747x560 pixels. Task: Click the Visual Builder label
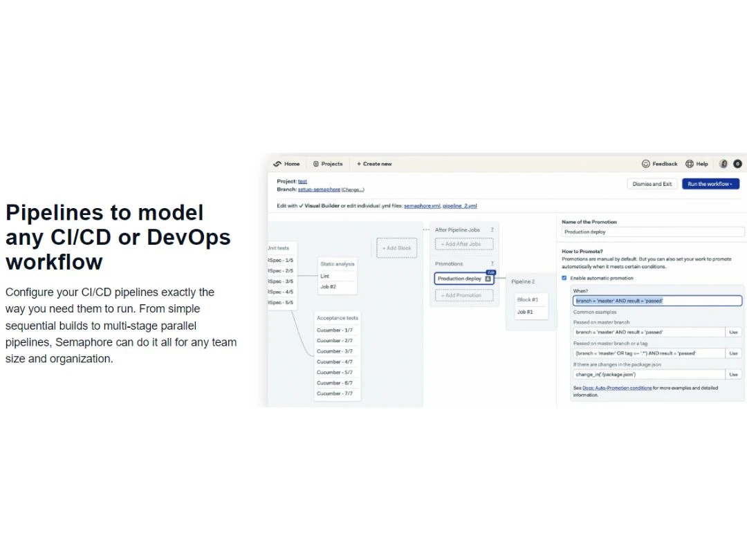coord(322,206)
